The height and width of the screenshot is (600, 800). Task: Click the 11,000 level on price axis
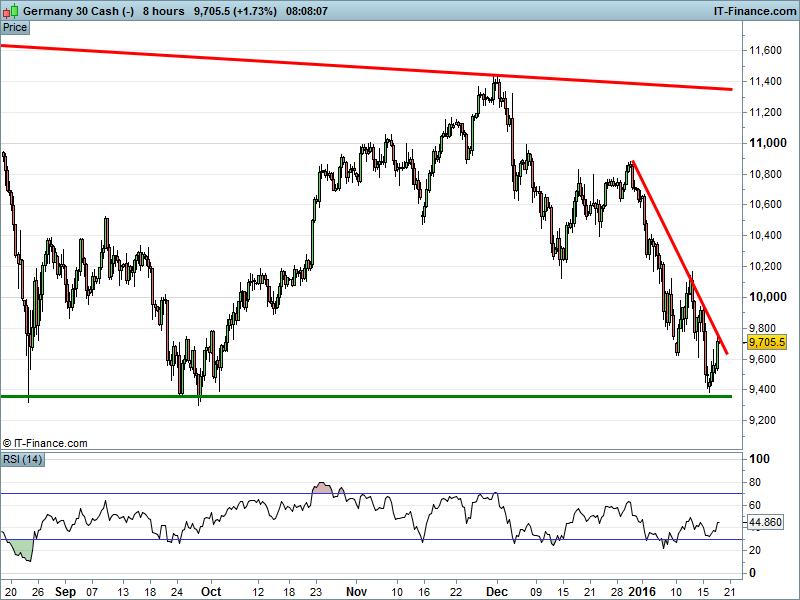coord(766,143)
